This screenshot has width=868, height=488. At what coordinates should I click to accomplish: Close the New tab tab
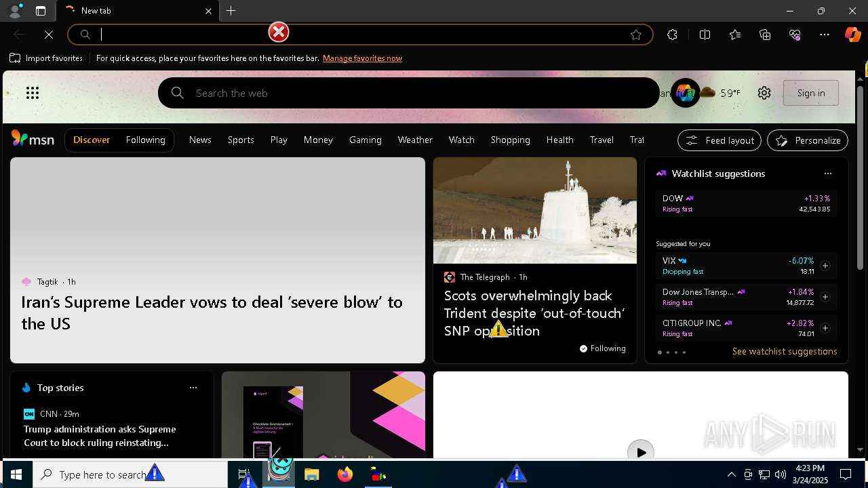209,11
